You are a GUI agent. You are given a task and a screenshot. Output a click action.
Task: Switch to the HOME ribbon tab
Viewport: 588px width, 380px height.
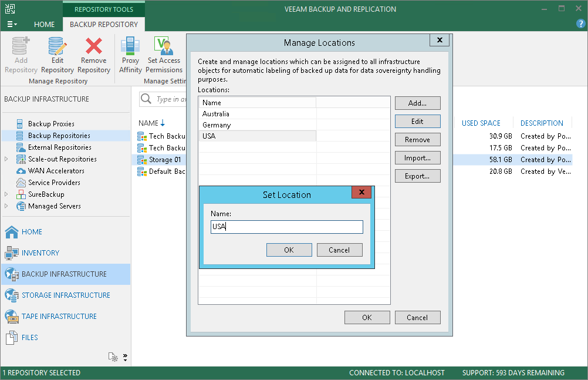[x=44, y=25]
